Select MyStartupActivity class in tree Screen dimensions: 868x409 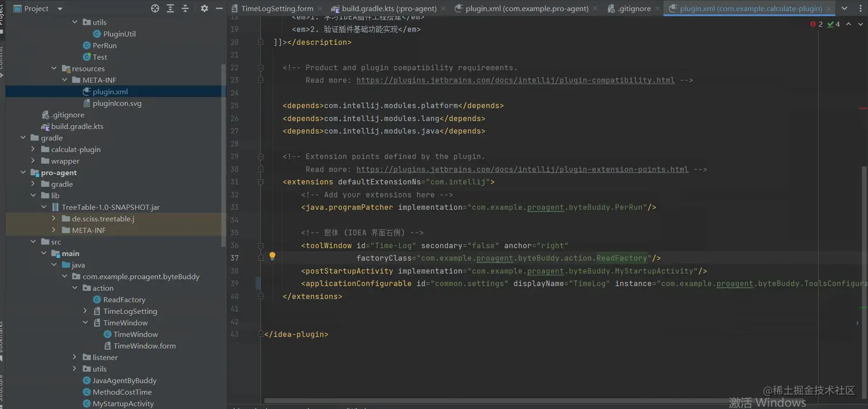[123, 403]
